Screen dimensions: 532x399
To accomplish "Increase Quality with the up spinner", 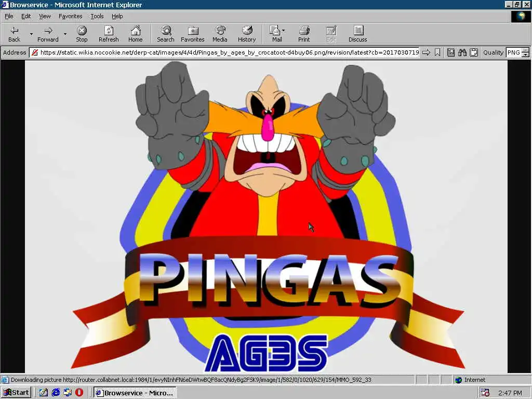I will tap(526, 50).
